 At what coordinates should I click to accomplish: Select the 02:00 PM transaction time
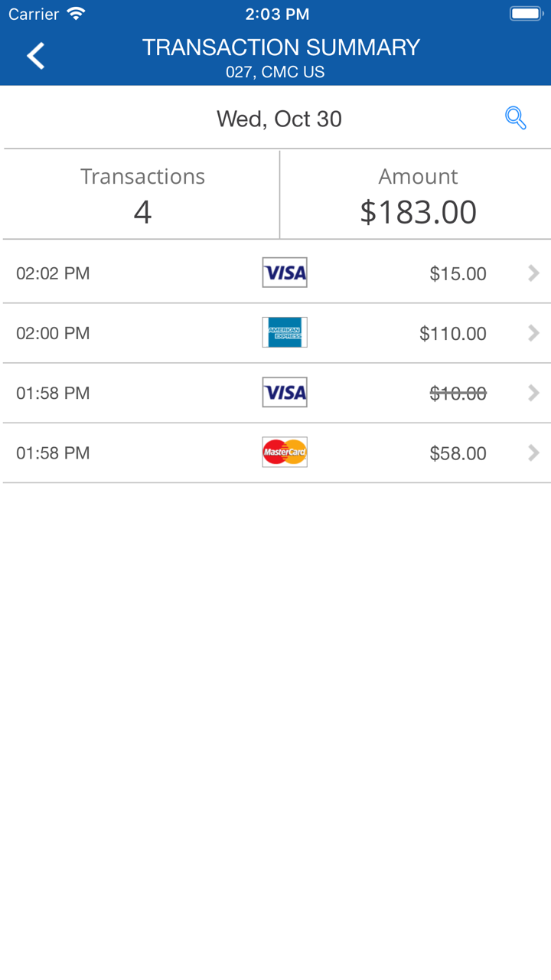53,333
